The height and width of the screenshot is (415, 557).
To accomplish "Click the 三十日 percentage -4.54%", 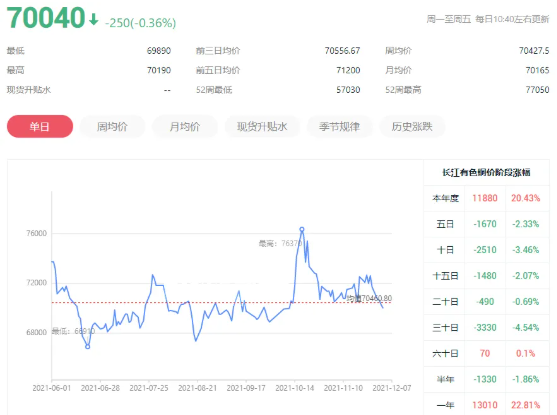I will [525, 328].
